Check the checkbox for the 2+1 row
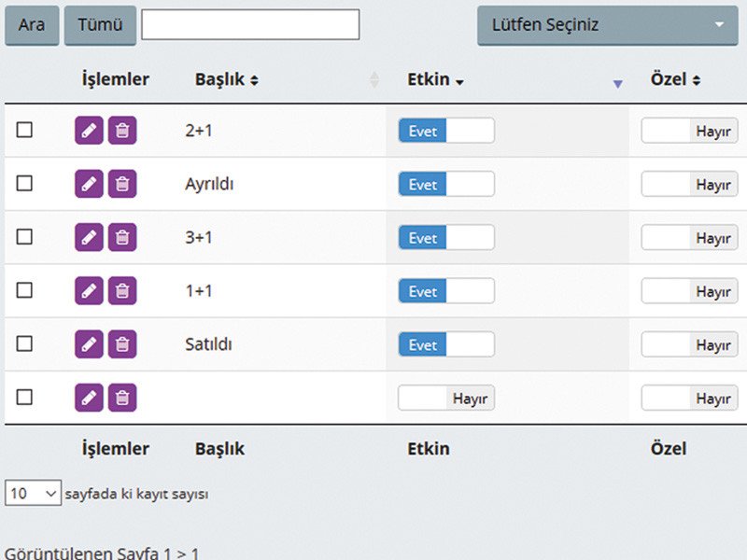The image size is (747, 560). tap(24, 130)
